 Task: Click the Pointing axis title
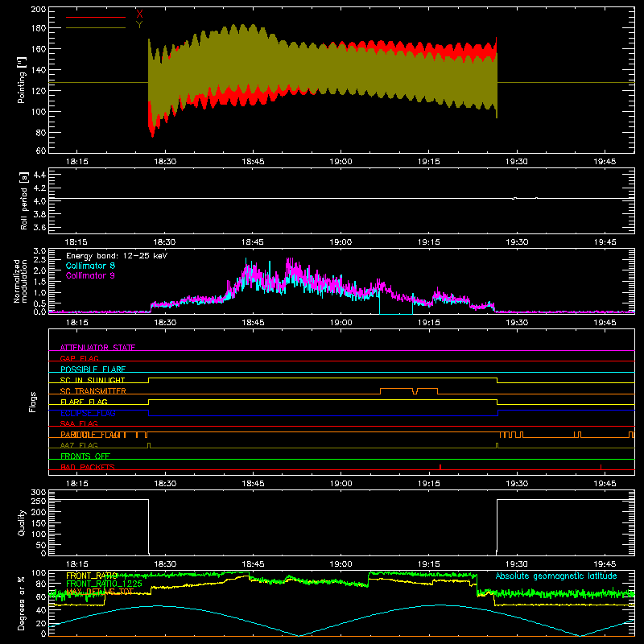(22, 80)
